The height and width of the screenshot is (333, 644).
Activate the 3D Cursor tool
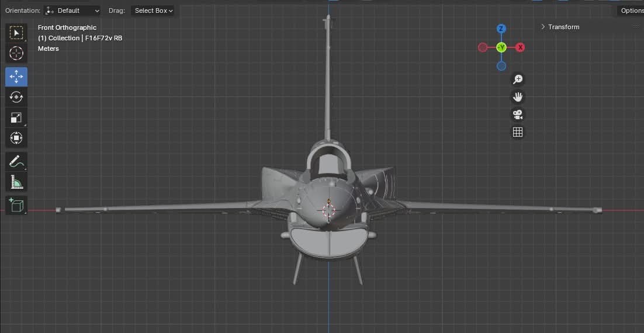16,53
